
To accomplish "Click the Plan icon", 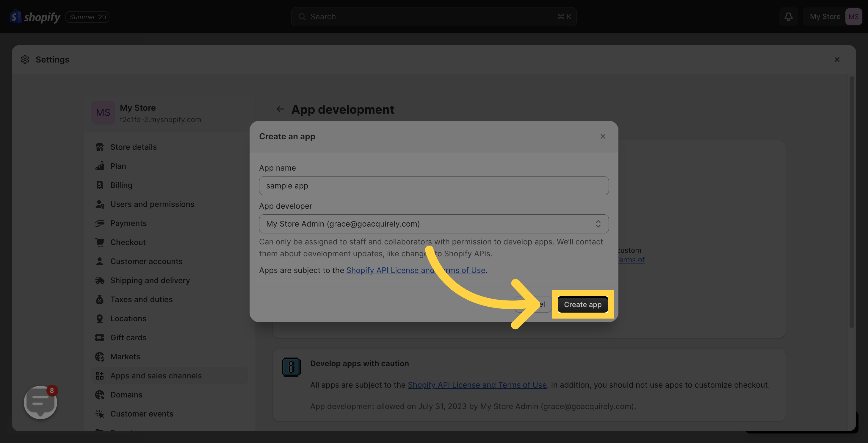I will click(x=100, y=166).
